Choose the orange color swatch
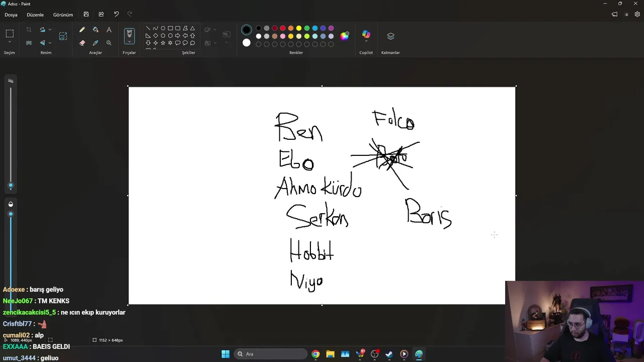This screenshot has height=362, width=644. (291, 28)
